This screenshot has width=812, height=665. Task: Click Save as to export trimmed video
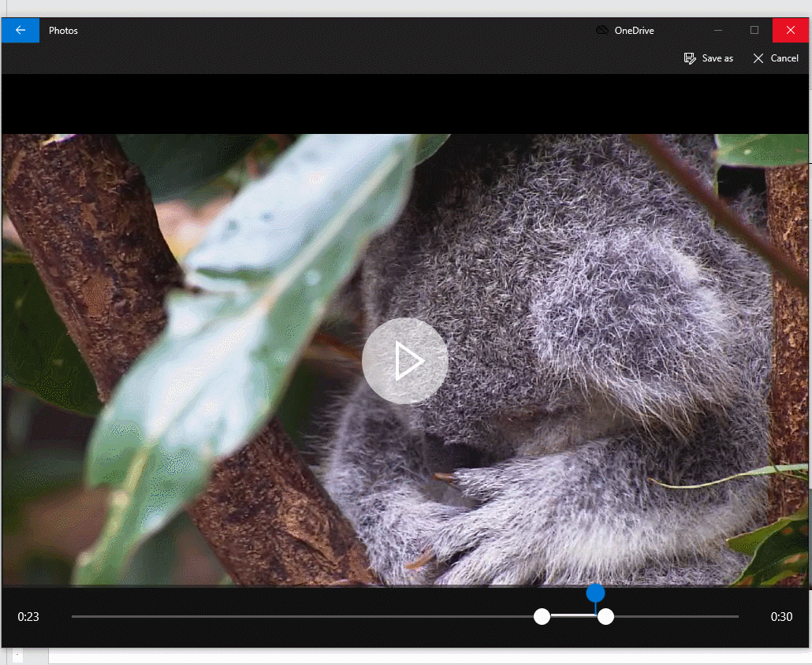pos(709,58)
